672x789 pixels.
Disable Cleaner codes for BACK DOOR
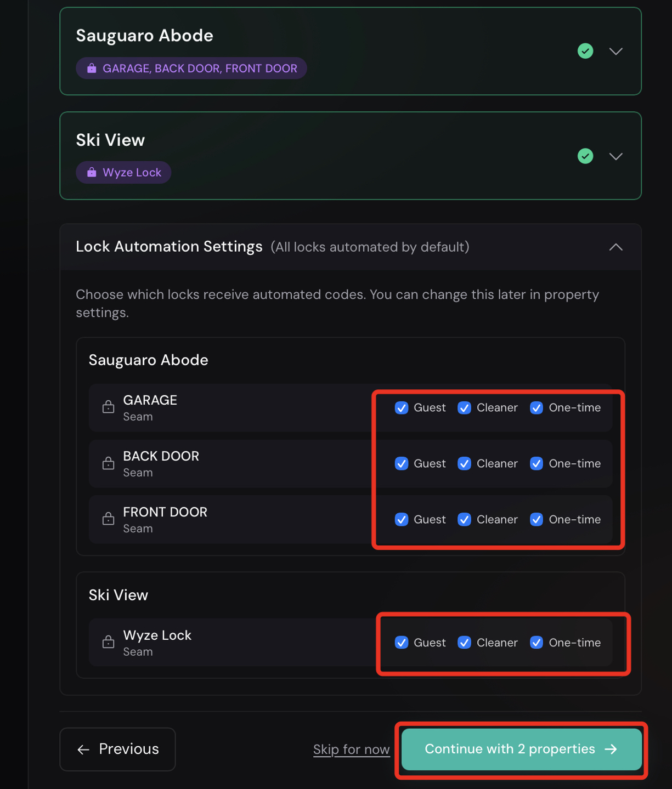[464, 463]
